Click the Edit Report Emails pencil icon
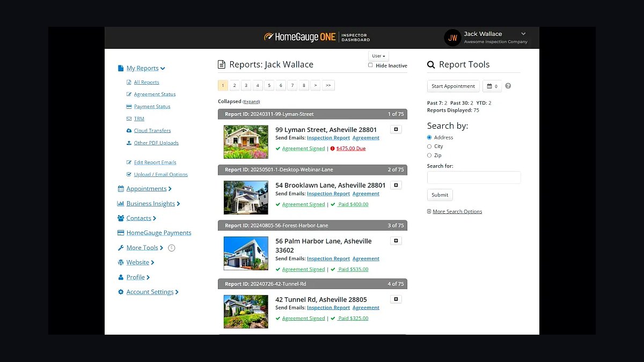The height and width of the screenshot is (362, 644). (129, 162)
